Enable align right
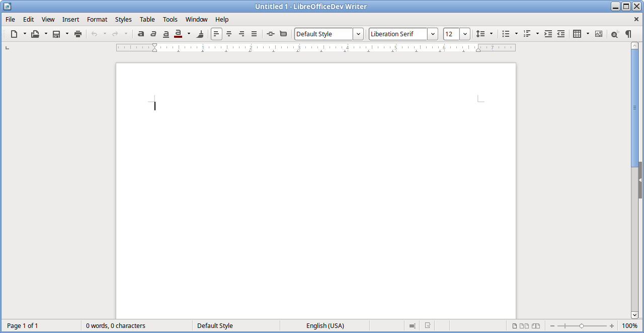Screen dimensions: 644x333 pos(242,34)
